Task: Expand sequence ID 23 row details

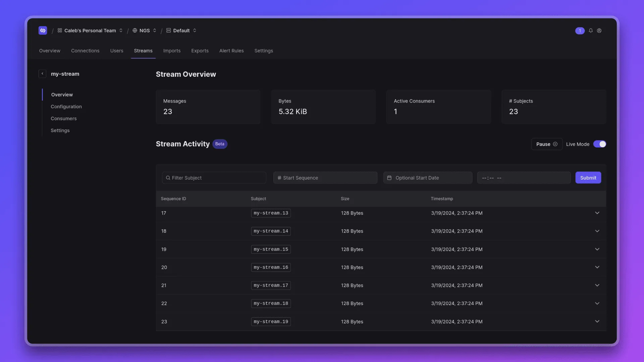Action: click(x=597, y=321)
